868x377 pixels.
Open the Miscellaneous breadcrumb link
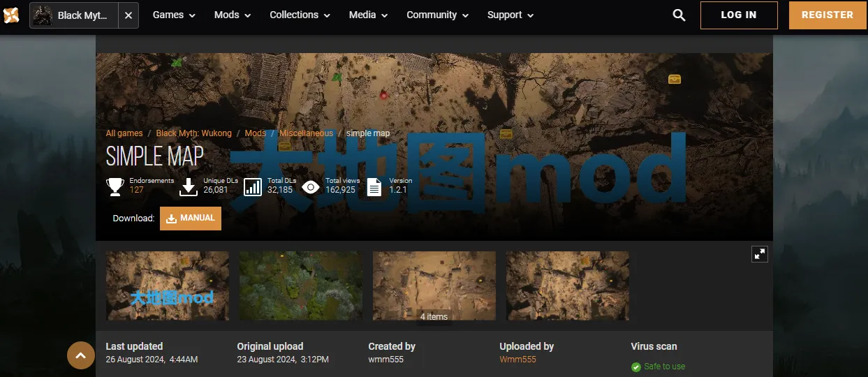tap(307, 133)
